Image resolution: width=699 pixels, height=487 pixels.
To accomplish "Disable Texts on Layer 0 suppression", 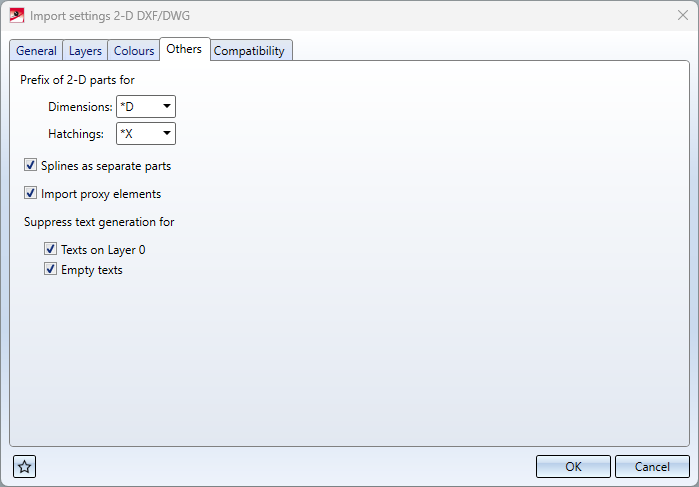I will pos(50,249).
